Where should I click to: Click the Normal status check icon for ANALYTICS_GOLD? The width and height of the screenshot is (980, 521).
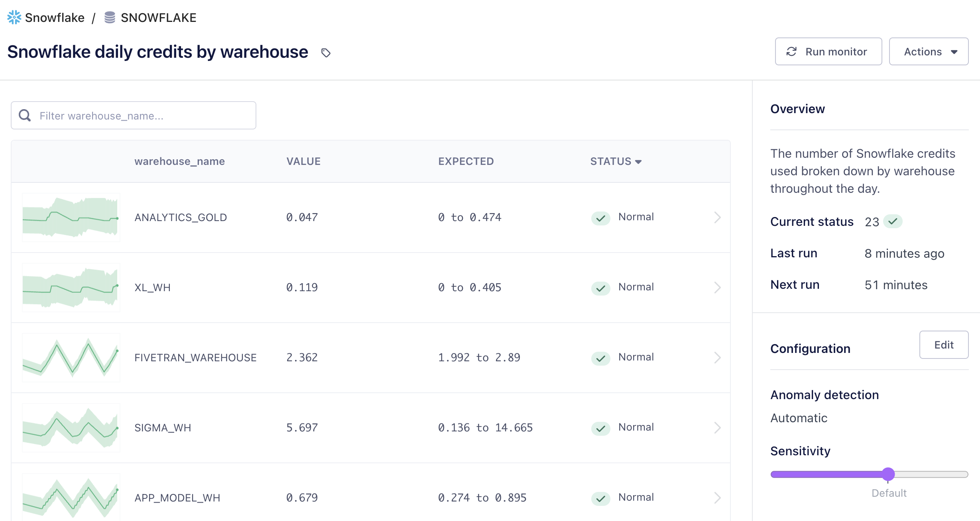pyautogui.click(x=600, y=218)
